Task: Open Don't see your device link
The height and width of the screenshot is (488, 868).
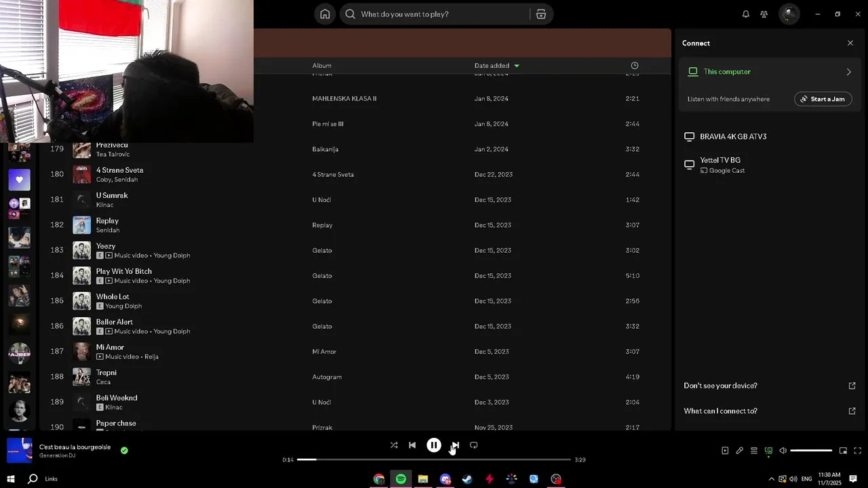Action: [720, 386]
